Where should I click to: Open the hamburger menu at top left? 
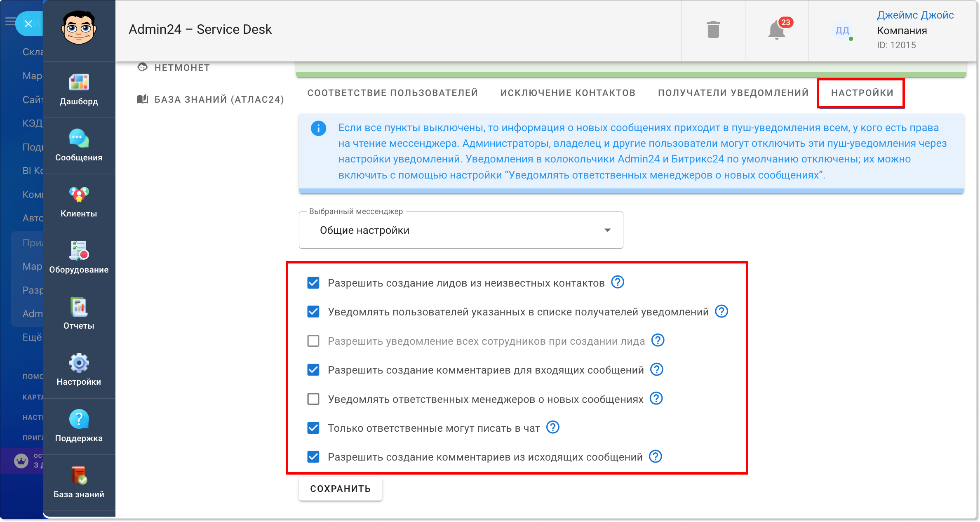coord(10,21)
